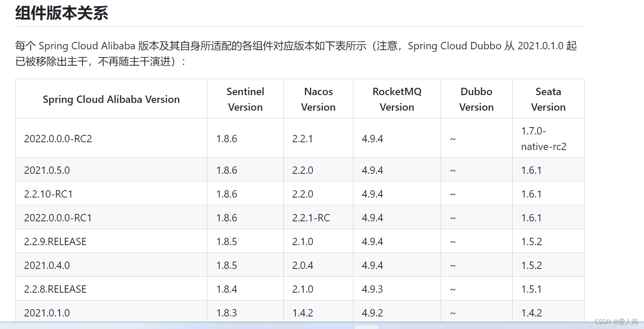Click Dubbo ~ in the 2.2.9.RELEASE row
Image resolution: width=644 pixels, height=329 pixels.
point(476,241)
